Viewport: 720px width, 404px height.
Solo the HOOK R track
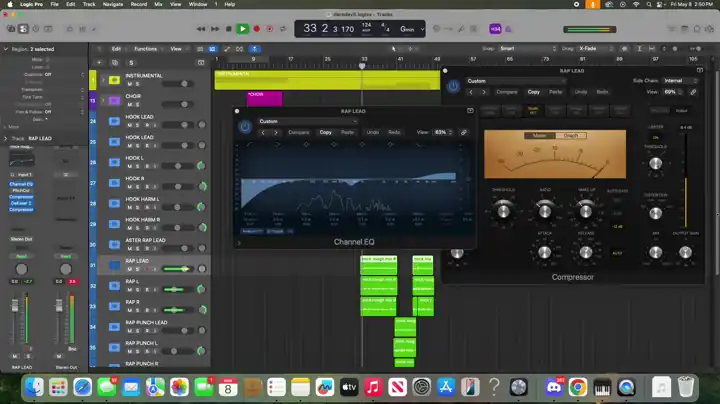[x=137, y=187]
